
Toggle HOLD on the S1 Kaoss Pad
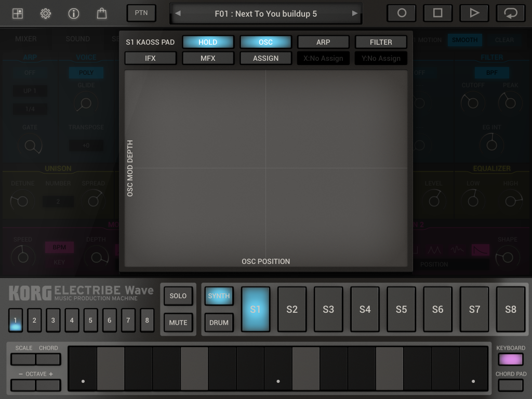click(x=208, y=42)
